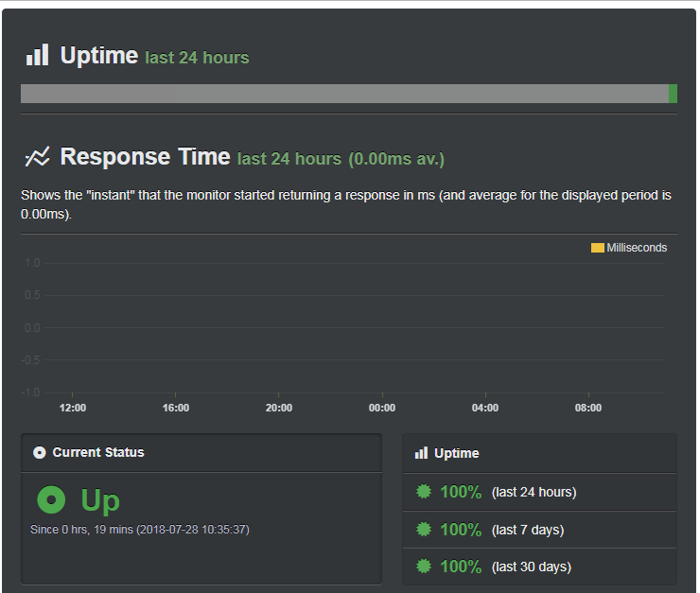The image size is (700, 593).
Task: Click the line graph icon beside Response Time
Action: click(x=37, y=156)
